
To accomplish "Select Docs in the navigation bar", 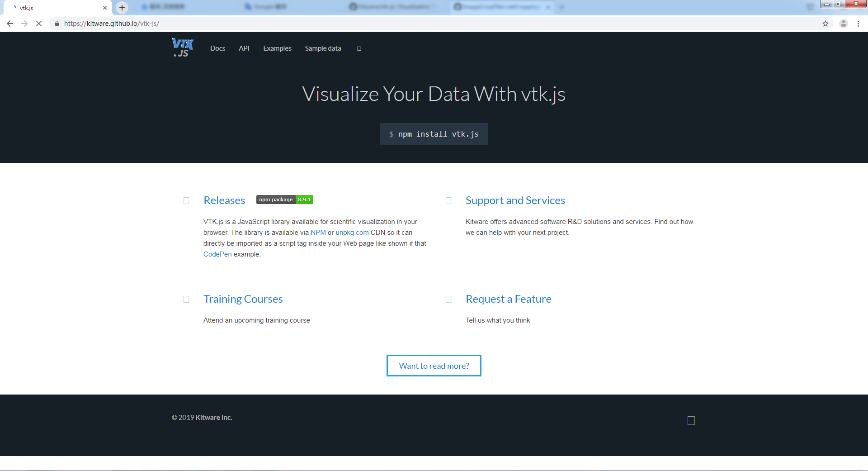I will click(x=217, y=48).
